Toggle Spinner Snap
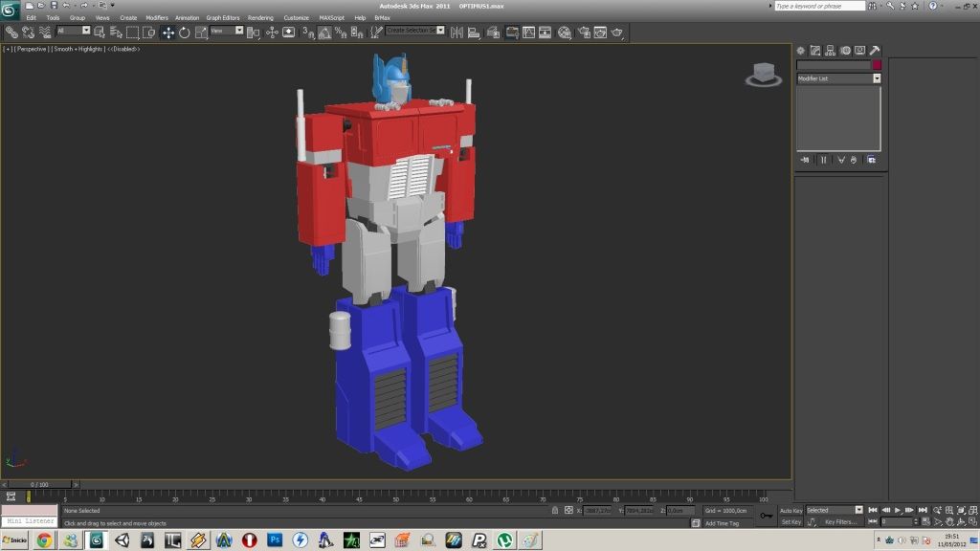The width and height of the screenshot is (980, 551). [357, 33]
